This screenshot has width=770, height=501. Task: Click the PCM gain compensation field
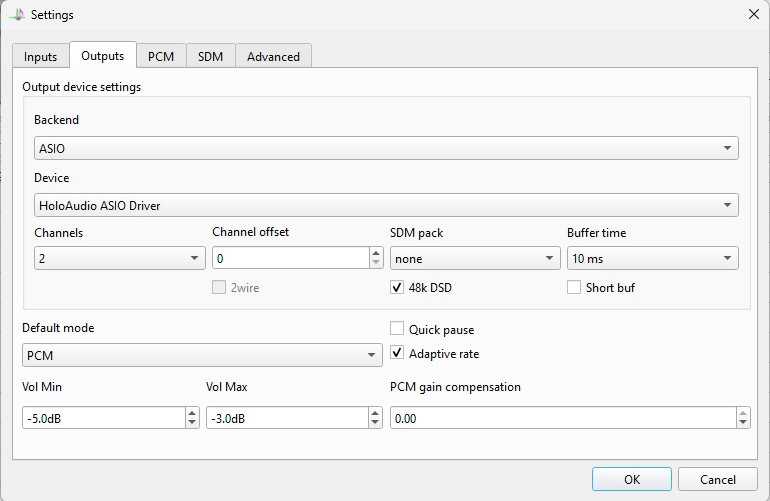coord(561,419)
